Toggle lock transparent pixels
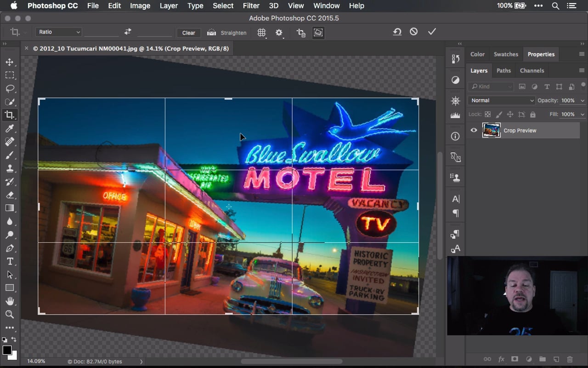Image resolution: width=588 pixels, height=368 pixels. (487, 115)
